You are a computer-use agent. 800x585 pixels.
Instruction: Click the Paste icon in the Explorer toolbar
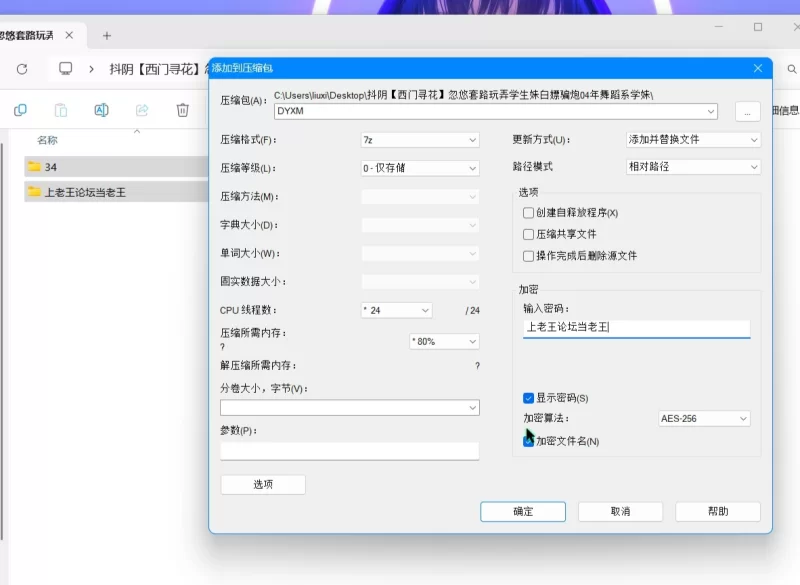coord(61,110)
